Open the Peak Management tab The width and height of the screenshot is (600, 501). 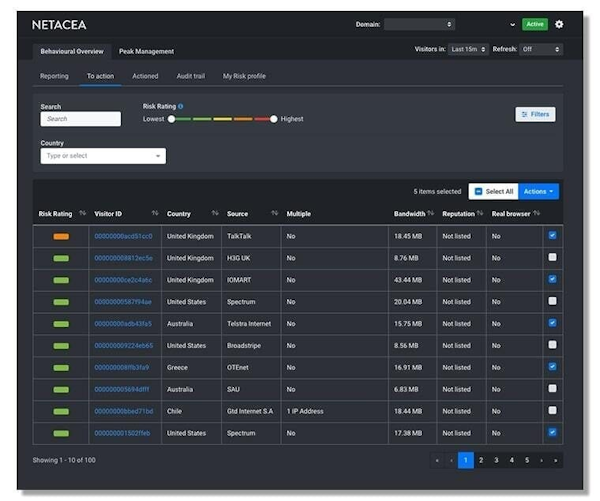(x=146, y=51)
